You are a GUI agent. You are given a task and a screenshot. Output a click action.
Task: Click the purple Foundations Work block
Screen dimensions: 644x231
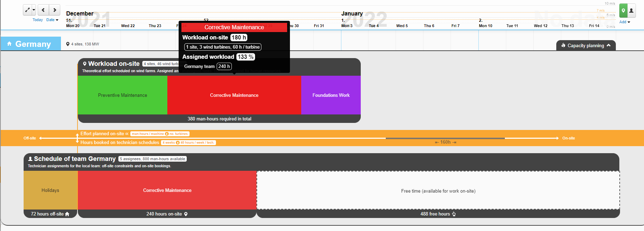[331, 95]
